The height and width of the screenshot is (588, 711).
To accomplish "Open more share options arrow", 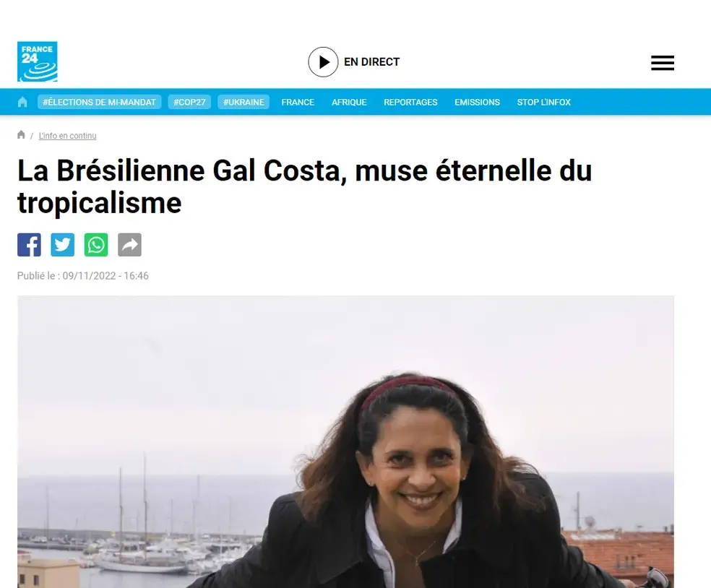I will (x=129, y=245).
